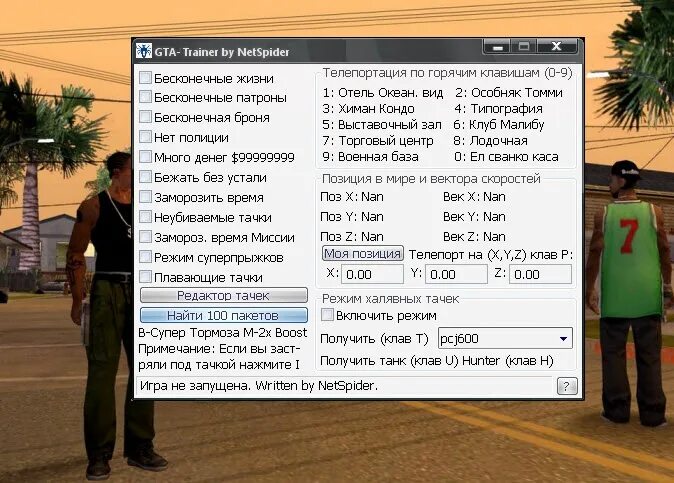Click text '1: Отель Океан. вид'

click(383, 93)
